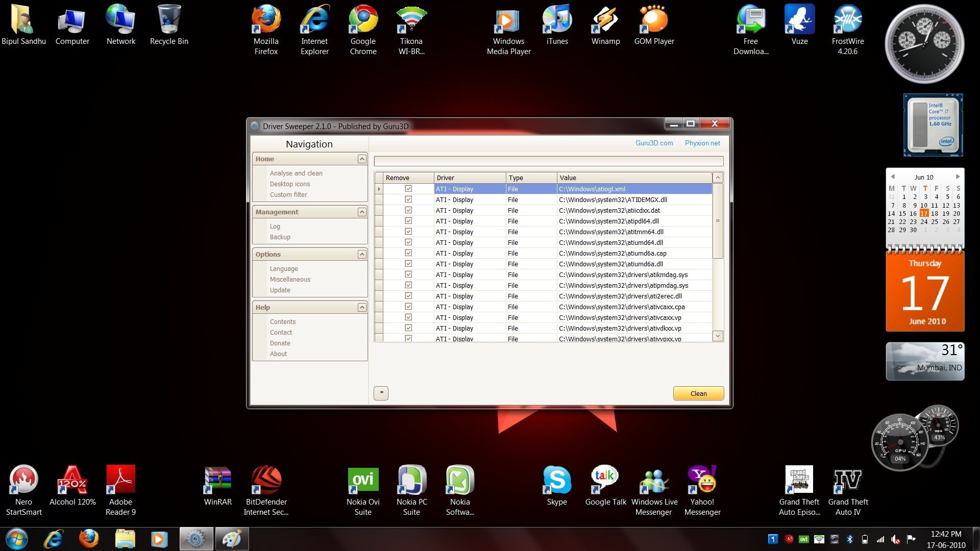Screen dimensions: 980x551
Task: Open the Update option in Navigation
Action: (x=280, y=290)
